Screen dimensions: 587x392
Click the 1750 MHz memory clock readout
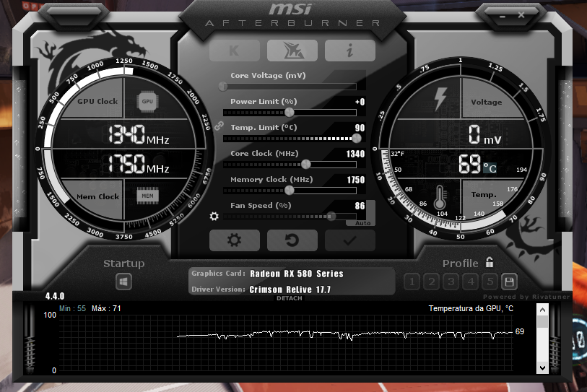(139, 164)
